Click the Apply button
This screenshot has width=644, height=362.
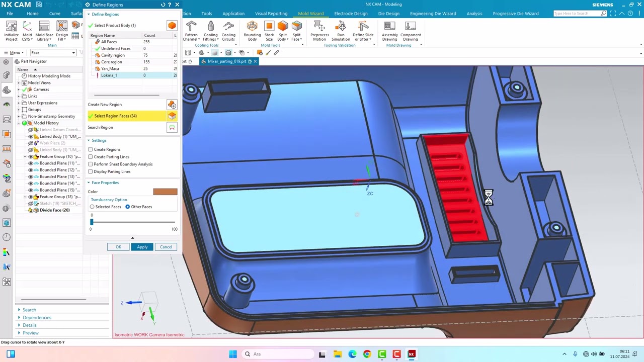pos(142,247)
